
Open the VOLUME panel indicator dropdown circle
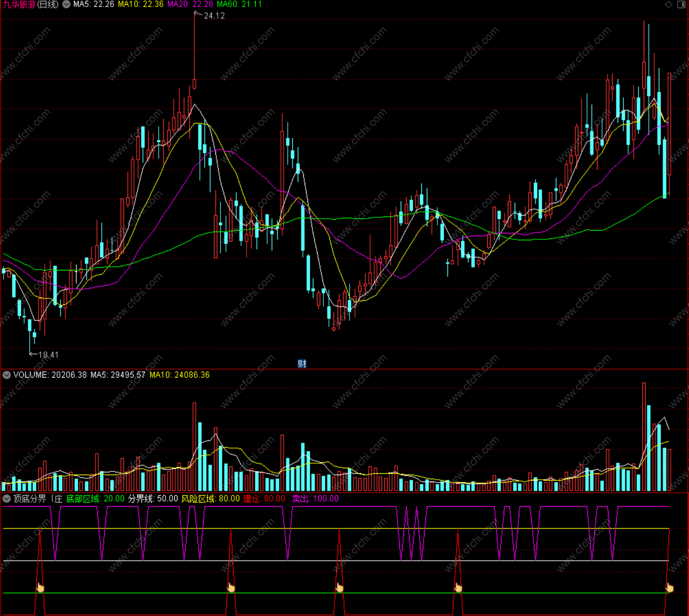click(x=6, y=375)
